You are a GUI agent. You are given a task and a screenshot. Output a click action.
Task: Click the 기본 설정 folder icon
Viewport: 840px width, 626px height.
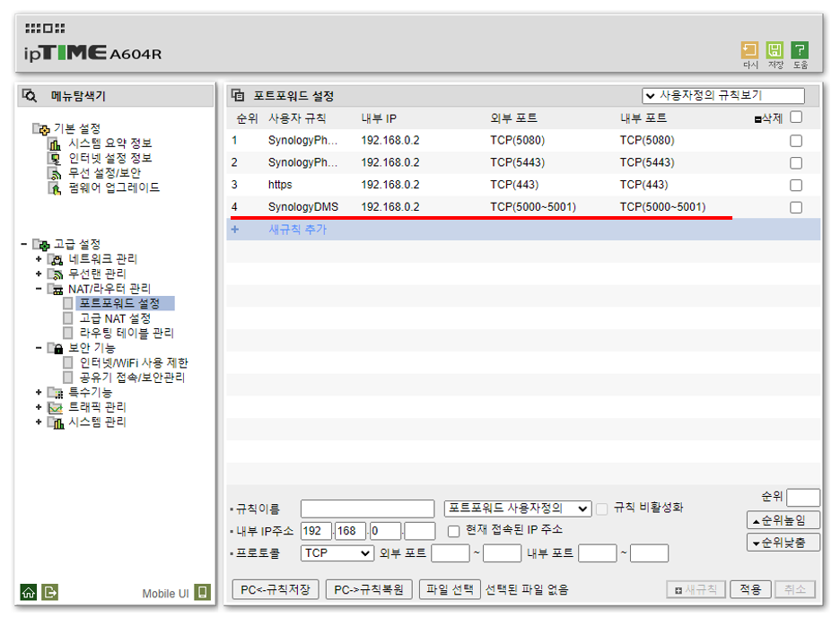coord(40,128)
